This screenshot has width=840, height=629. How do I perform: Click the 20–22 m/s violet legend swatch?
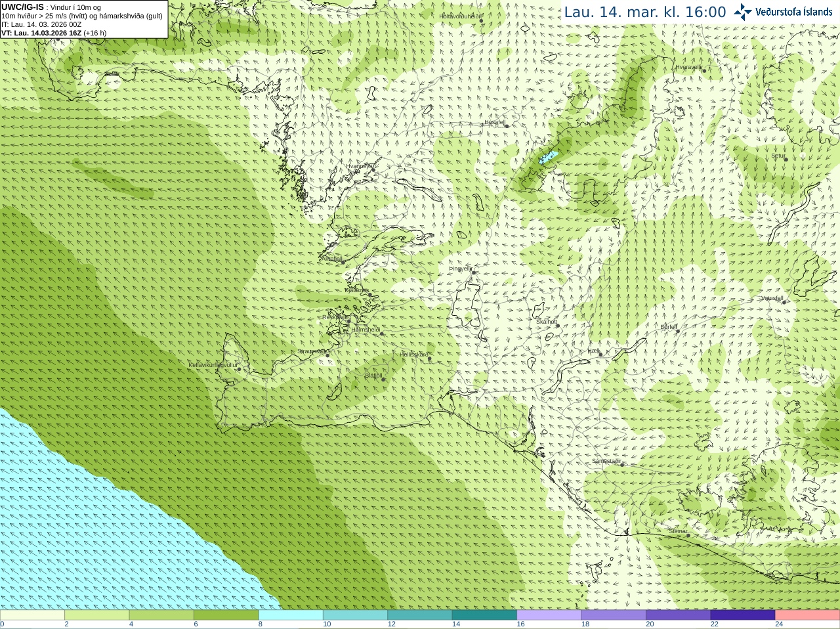pyautogui.click(x=679, y=615)
